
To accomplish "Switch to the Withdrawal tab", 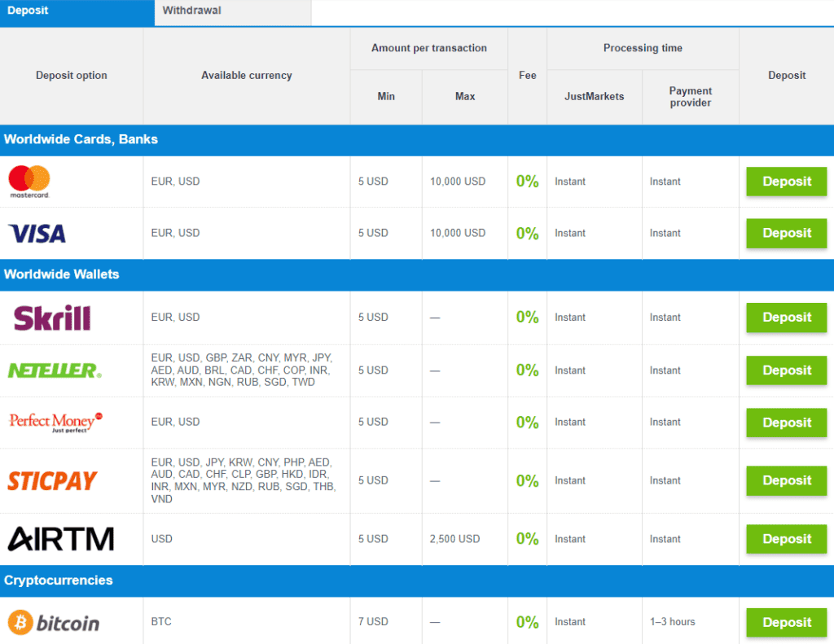I will pyautogui.click(x=191, y=11).
